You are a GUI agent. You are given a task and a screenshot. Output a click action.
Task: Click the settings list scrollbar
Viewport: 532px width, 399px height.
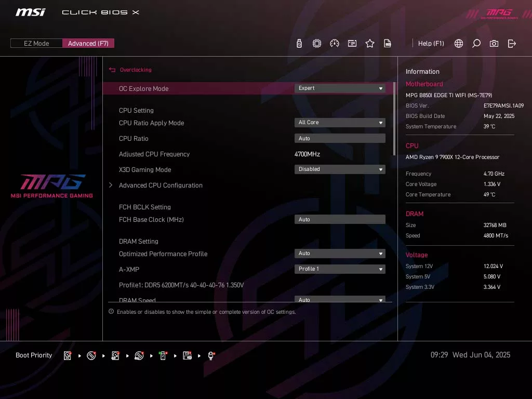pos(394,119)
